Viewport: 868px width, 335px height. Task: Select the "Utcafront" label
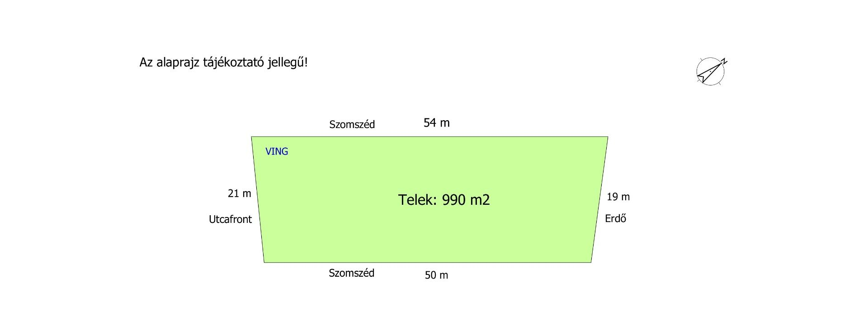tap(230, 219)
